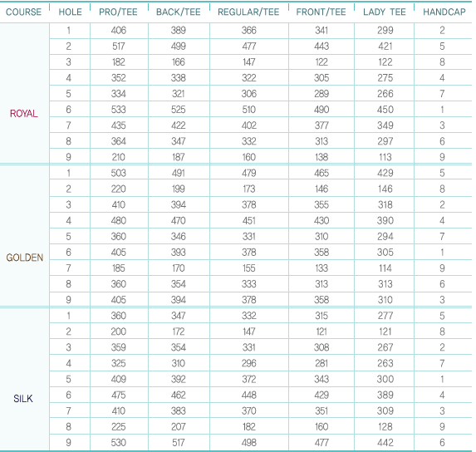
Task: Click Golden hole 1 Regular/Tee value 479
Action: pyautogui.click(x=249, y=173)
